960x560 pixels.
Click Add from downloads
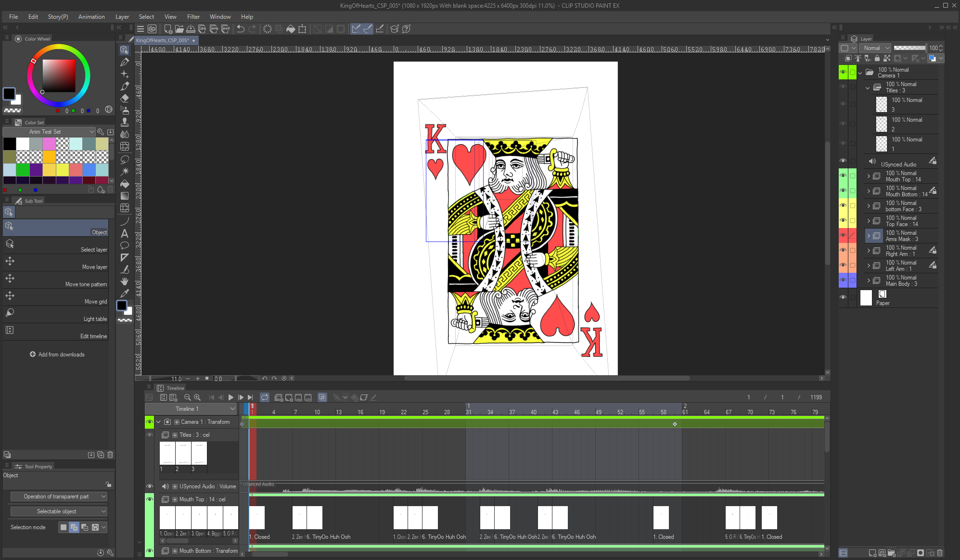point(57,354)
